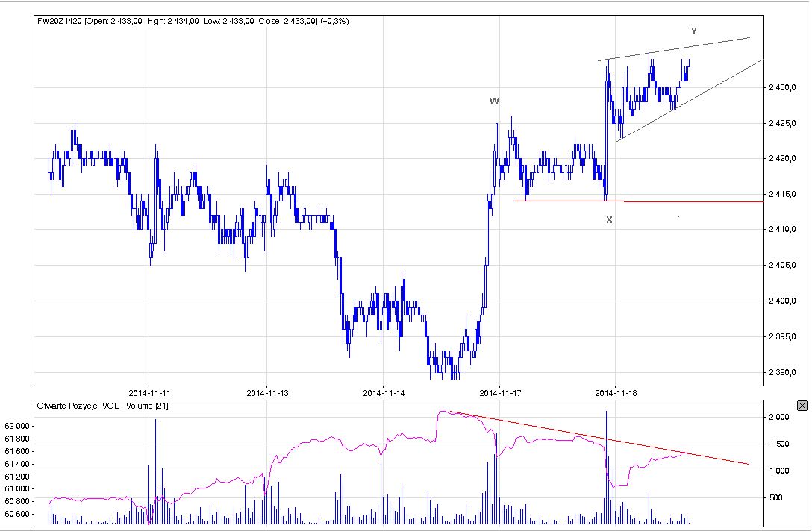Click the 2 420,0 price axis label

coord(782,158)
